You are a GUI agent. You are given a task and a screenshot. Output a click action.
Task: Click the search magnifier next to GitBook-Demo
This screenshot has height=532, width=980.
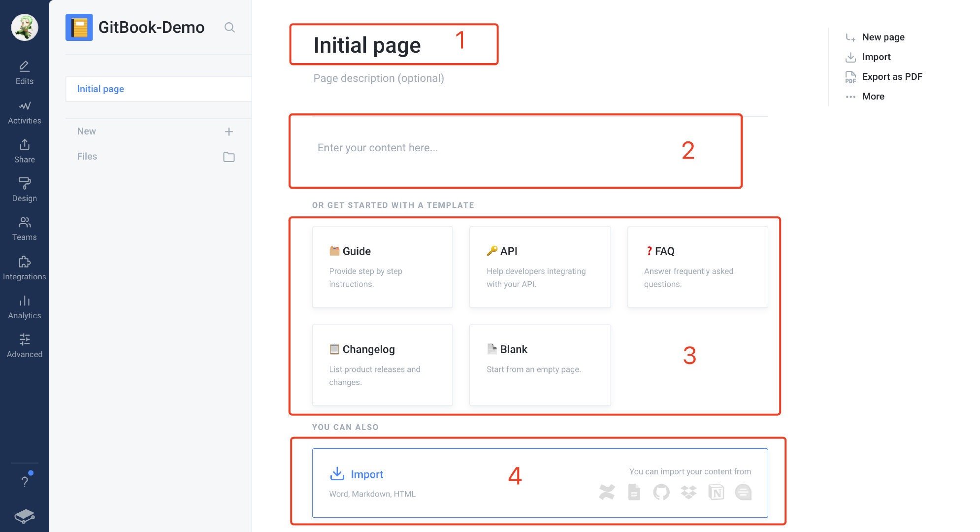[x=229, y=28]
